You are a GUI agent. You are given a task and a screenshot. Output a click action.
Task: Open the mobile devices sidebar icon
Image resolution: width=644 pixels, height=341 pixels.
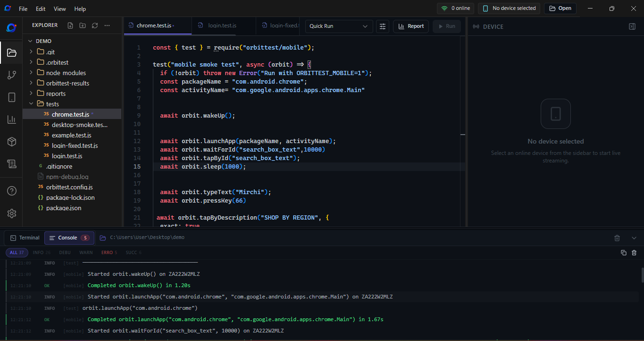[12, 97]
